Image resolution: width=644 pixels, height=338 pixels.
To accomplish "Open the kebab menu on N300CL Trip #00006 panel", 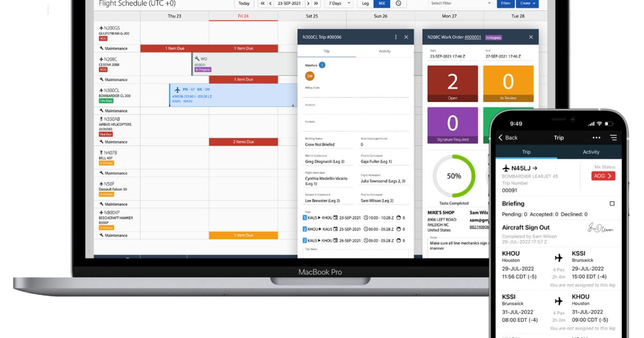I will click(396, 37).
